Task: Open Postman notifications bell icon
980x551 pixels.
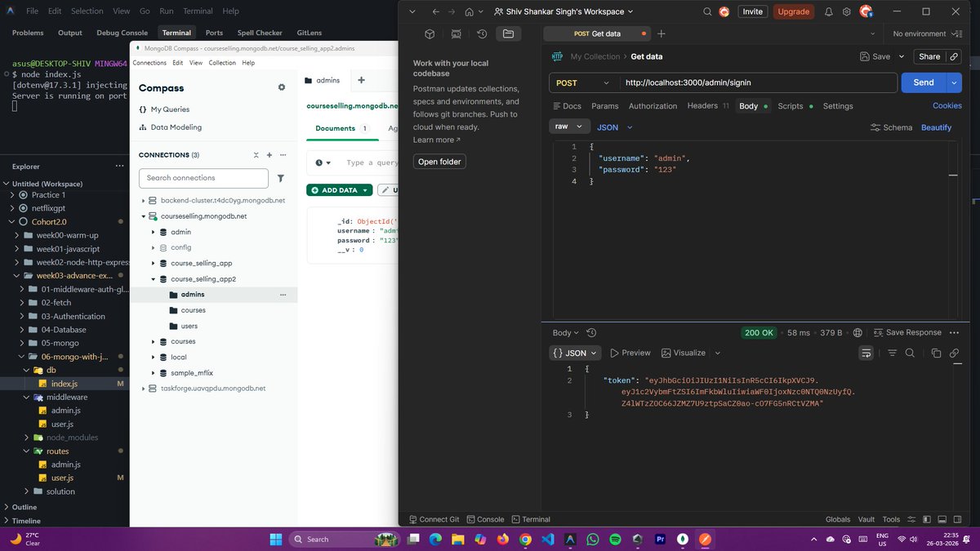Action: [x=827, y=11]
